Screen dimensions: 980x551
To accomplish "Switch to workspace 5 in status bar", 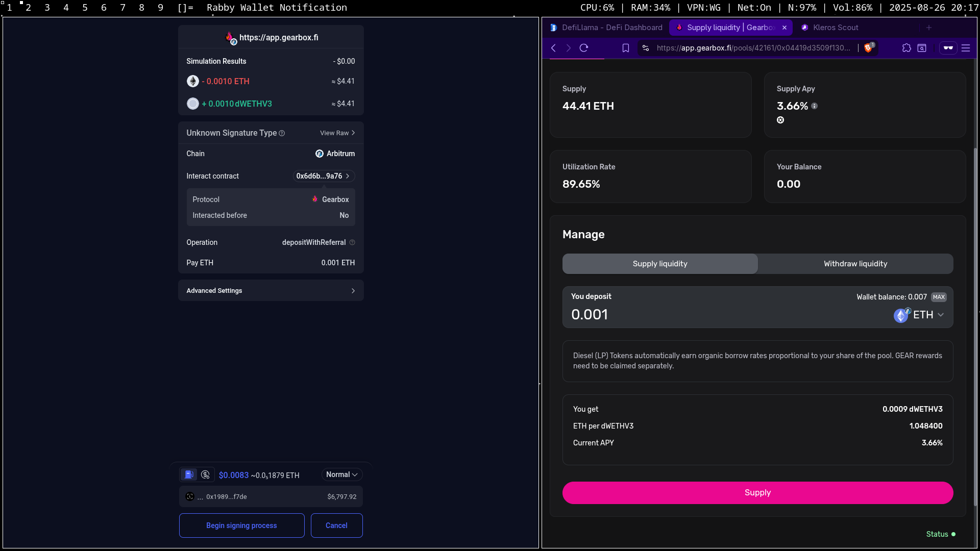I will coord(85,8).
